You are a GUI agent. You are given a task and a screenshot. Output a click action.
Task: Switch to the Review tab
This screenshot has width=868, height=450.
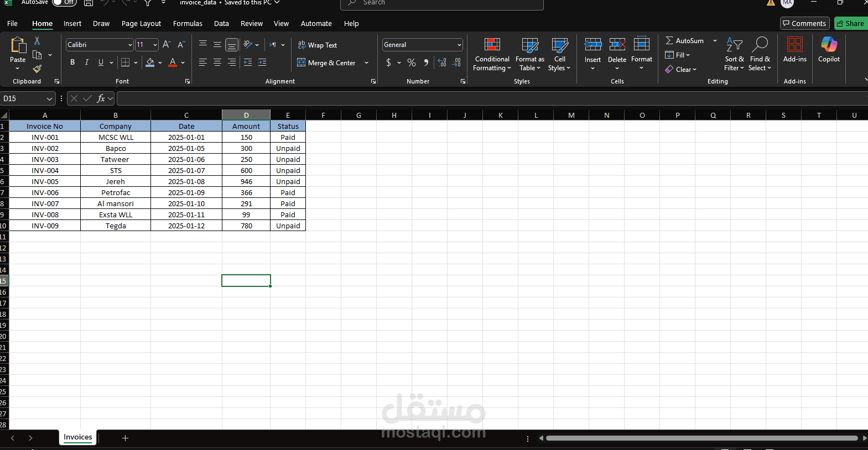(x=252, y=23)
